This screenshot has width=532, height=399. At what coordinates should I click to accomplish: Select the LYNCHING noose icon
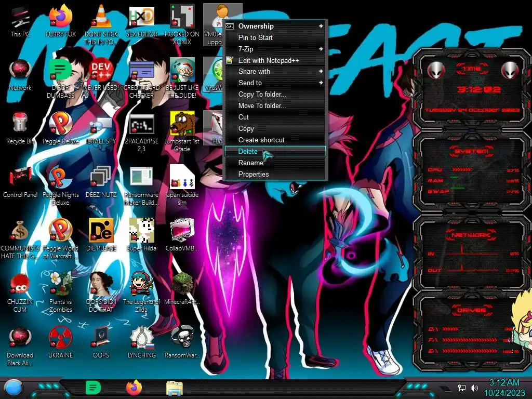(141, 343)
